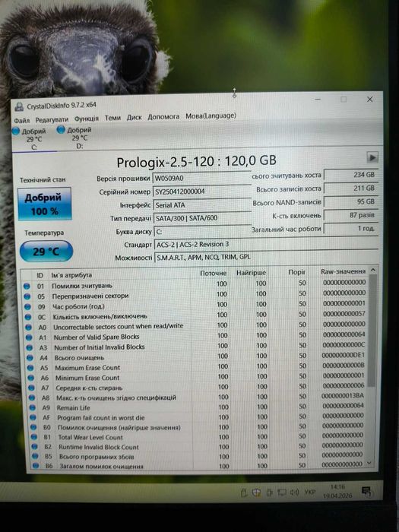Select the 05 Перепризначені сектори row
399x532 pixels.
pos(195,295)
